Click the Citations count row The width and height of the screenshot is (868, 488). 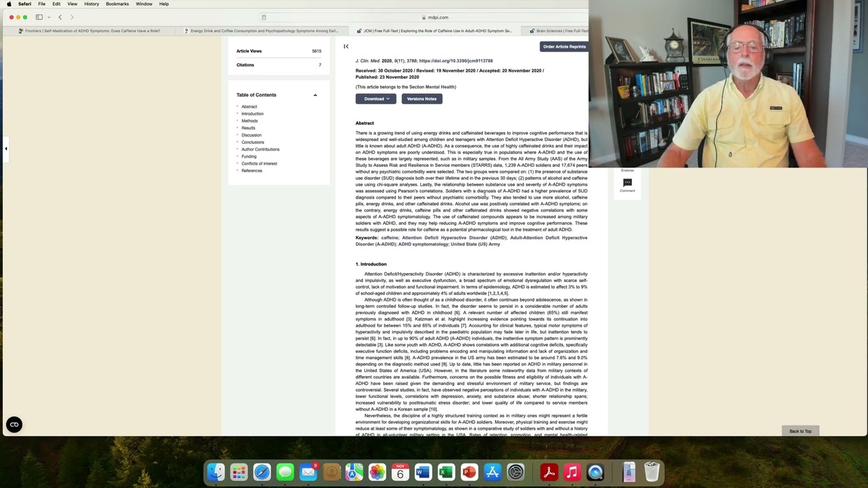click(279, 65)
